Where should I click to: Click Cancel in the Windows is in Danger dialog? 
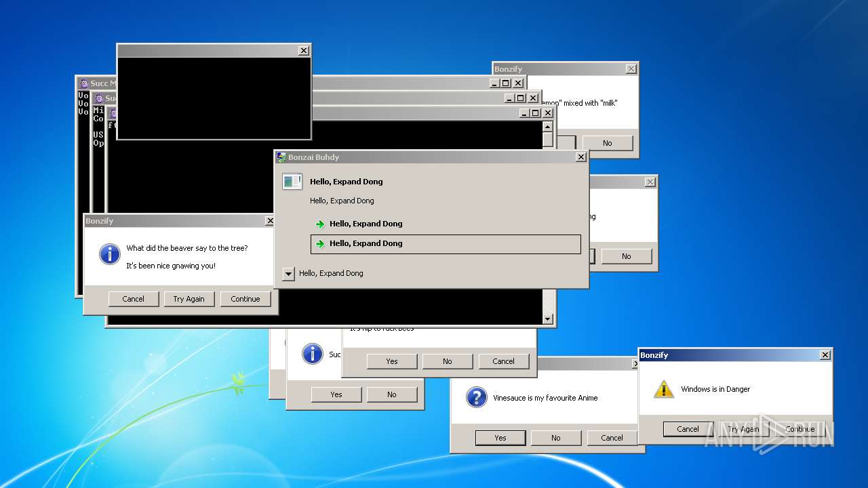coord(688,429)
